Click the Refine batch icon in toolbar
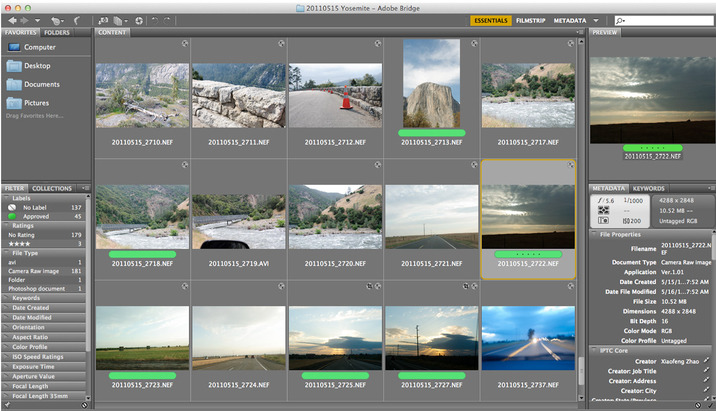The height and width of the screenshot is (411, 716). [119, 20]
